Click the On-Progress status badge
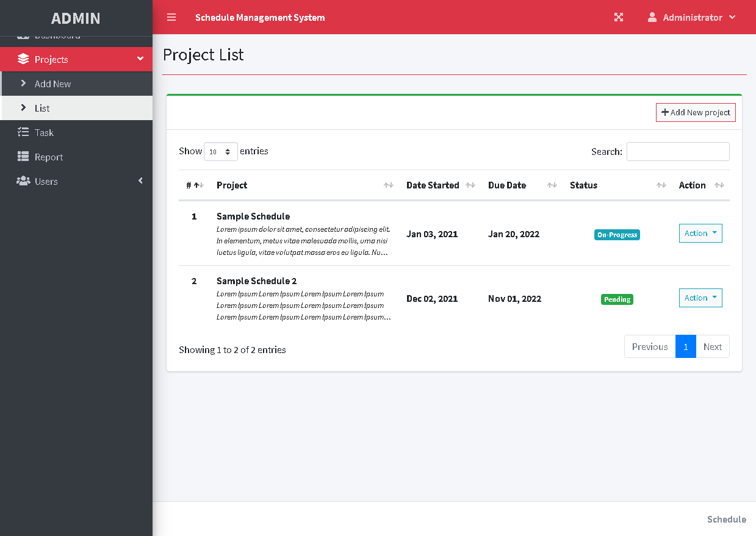The image size is (756, 536). click(617, 235)
